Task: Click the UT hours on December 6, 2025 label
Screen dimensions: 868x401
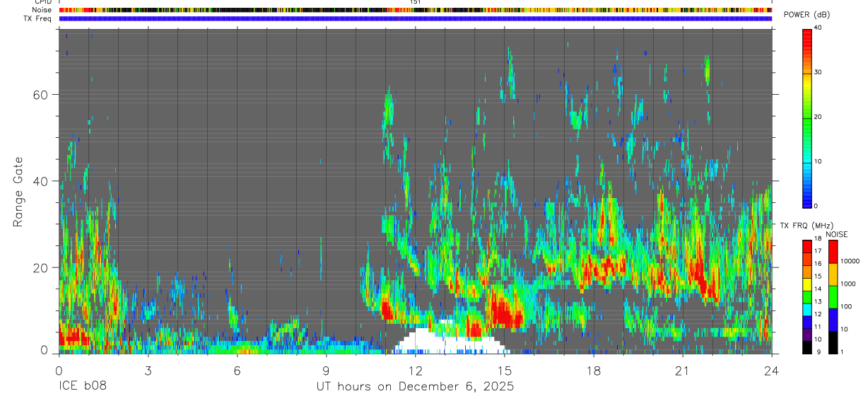Action: pyautogui.click(x=415, y=387)
